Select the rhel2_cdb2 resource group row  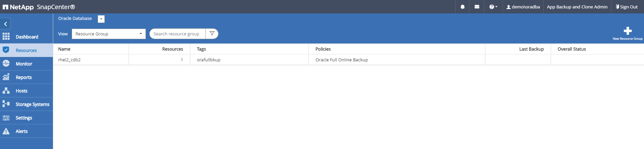[x=69, y=60]
